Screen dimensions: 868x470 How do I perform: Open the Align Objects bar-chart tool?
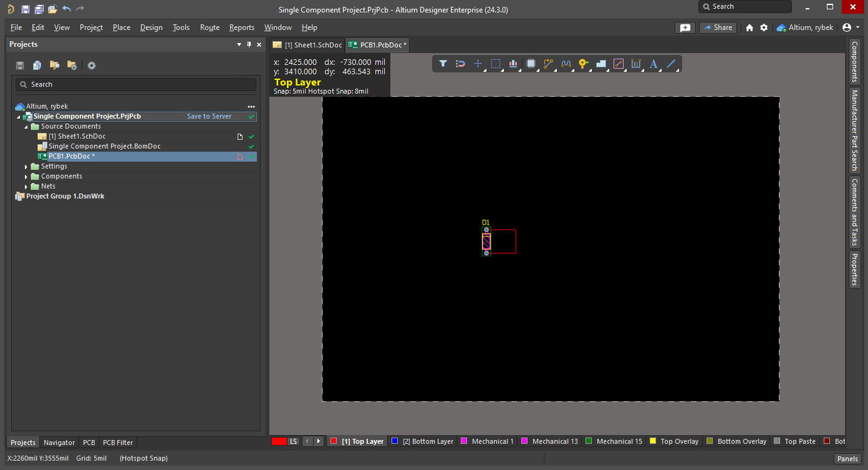coord(513,64)
